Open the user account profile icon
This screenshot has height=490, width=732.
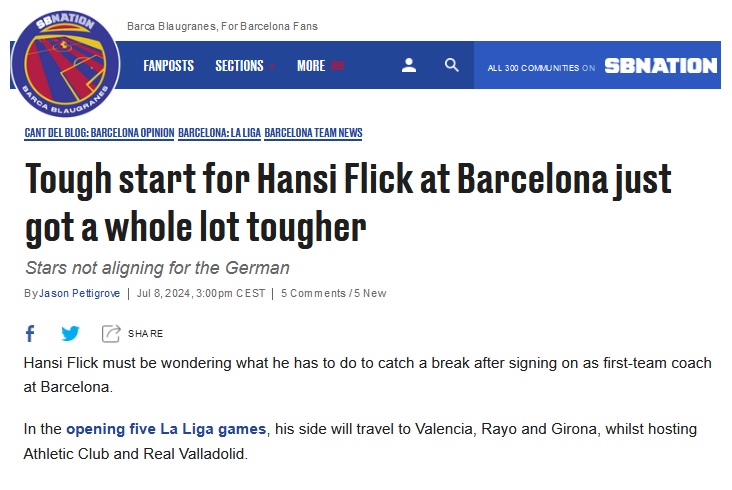point(408,65)
